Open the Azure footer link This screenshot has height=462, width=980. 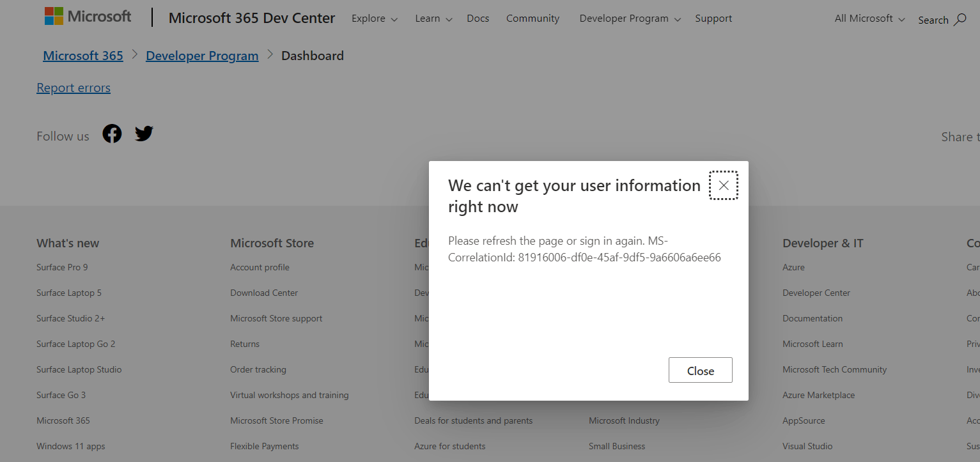point(793,267)
